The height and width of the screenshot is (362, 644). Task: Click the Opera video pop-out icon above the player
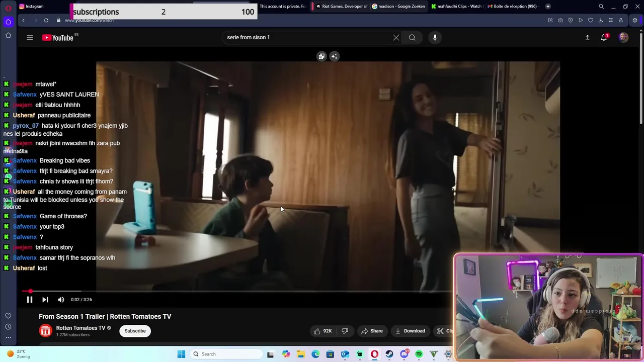click(x=321, y=56)
